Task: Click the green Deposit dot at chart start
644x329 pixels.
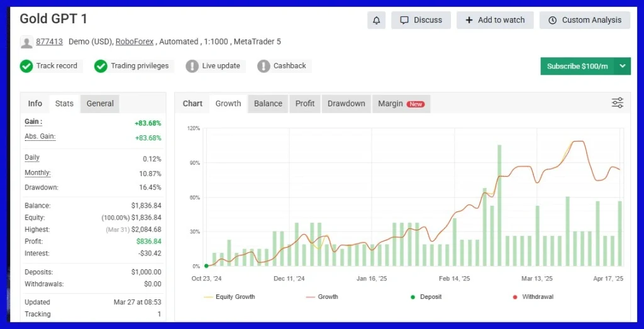Action: pyautogui.click(x=206, y=266)
